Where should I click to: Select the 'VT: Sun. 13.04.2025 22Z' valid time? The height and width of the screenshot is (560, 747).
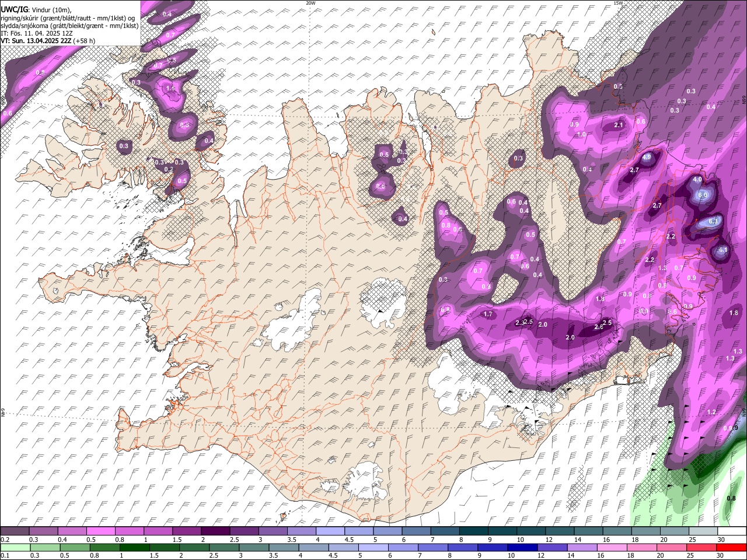pos(36,41)
